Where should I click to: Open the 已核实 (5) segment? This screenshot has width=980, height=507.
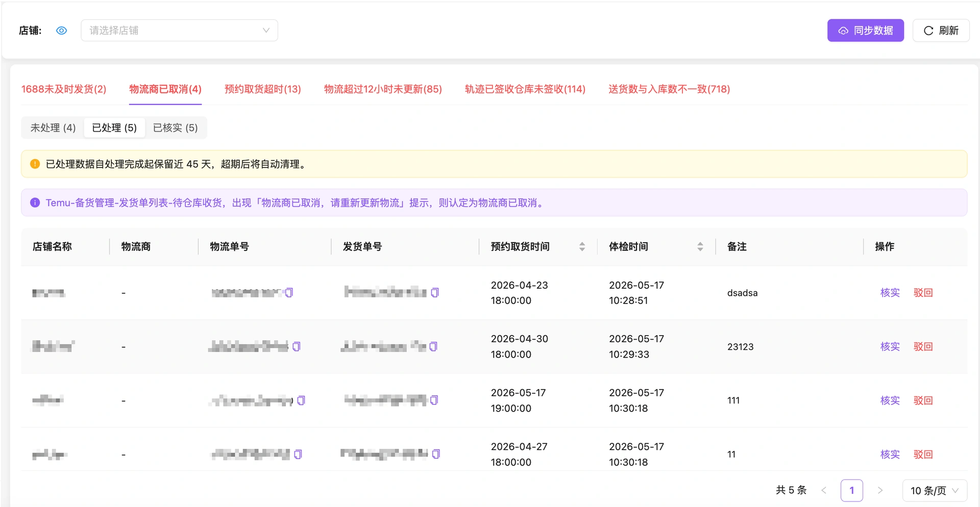(175, 128)
